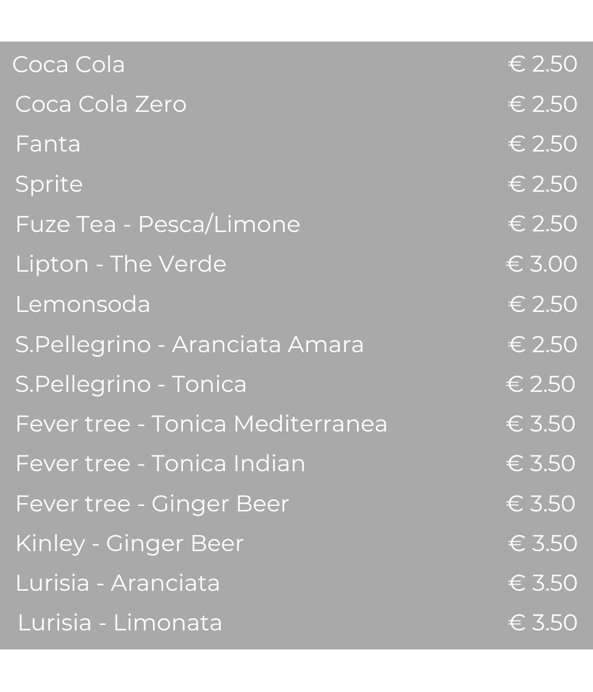Click the € 3.50 price of Kinley
Screen dimensions: 593x692
[x=543, y=543]
